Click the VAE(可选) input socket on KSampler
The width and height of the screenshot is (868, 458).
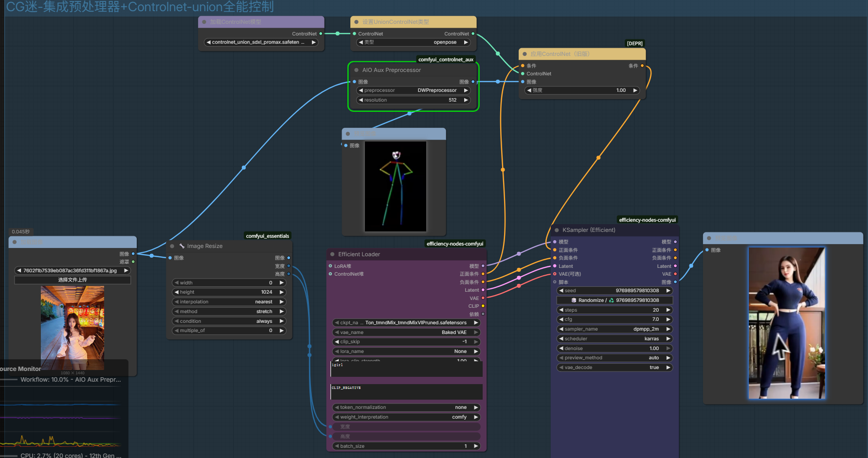(555, 274)
